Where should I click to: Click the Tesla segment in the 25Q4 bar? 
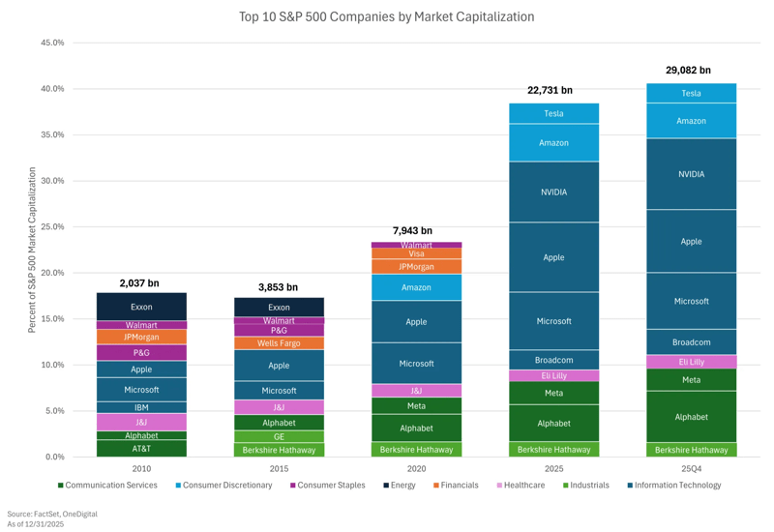pyautogui.click(x=691, y=93)
